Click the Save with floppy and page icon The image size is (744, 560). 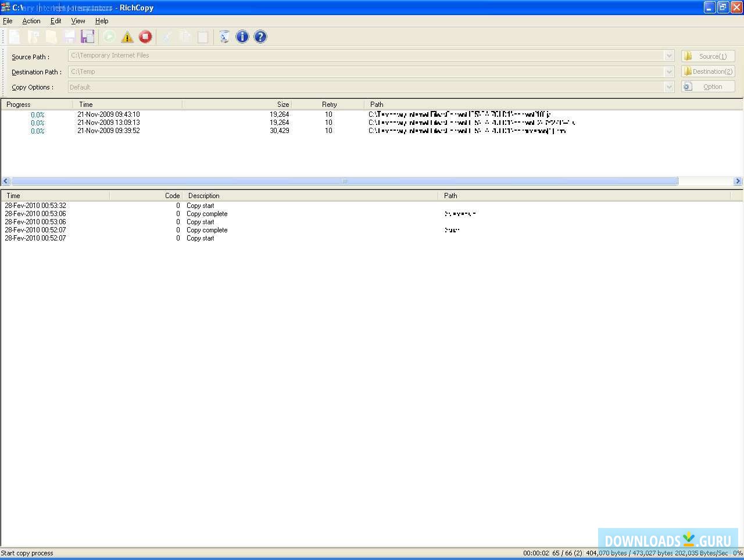(x=88, y=37)
